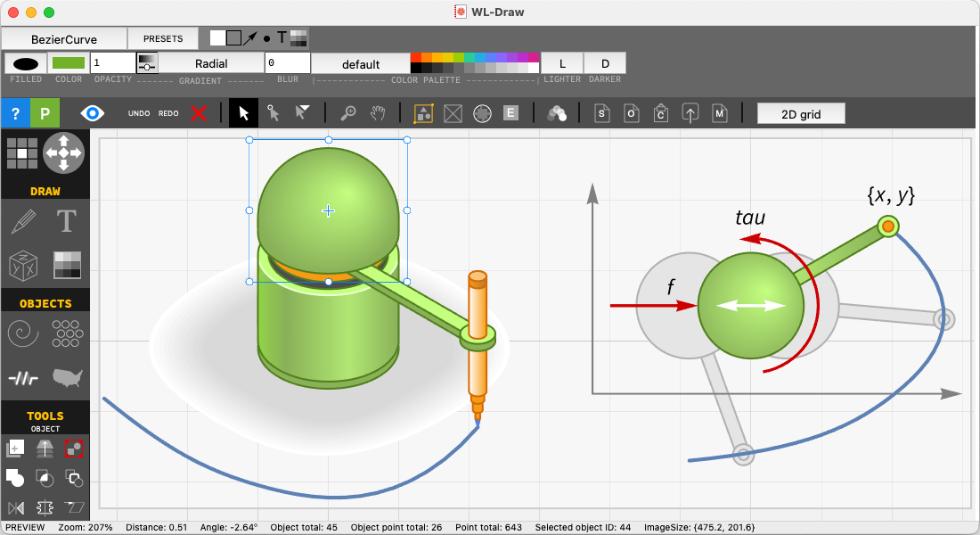Open the Radial gradient dropdown
Screen dimensions: 980x535
click(x=211, y=63)
